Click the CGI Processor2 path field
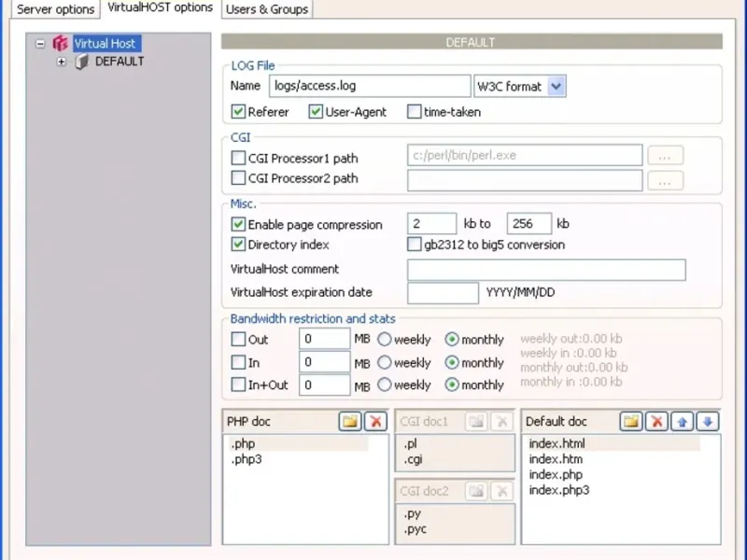The width and height of the screenshot is (747, 560). click(525, 180)
